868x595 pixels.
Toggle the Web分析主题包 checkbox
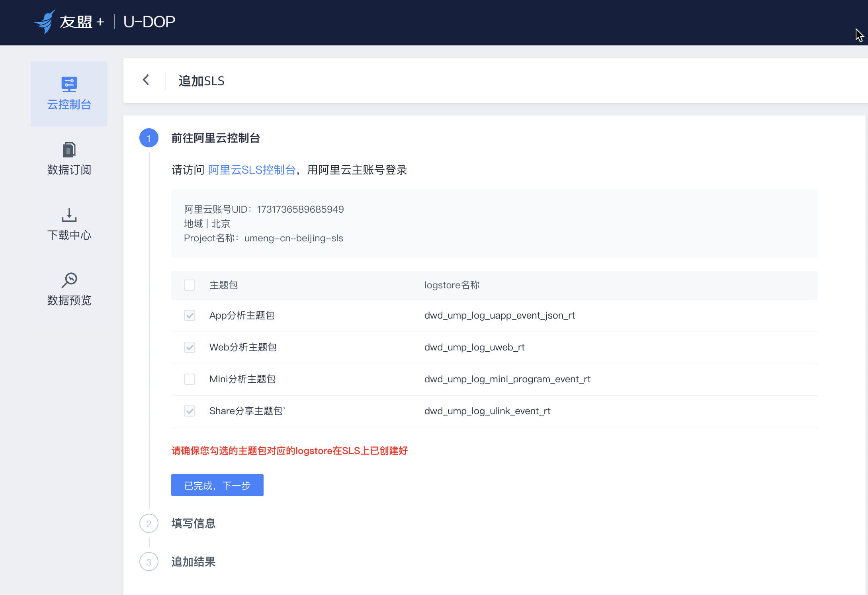pos(190,347)
